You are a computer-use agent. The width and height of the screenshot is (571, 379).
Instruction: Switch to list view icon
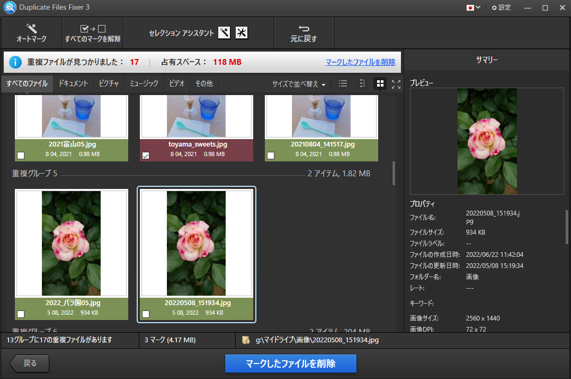pyautogui.click(x=343, y=84)
